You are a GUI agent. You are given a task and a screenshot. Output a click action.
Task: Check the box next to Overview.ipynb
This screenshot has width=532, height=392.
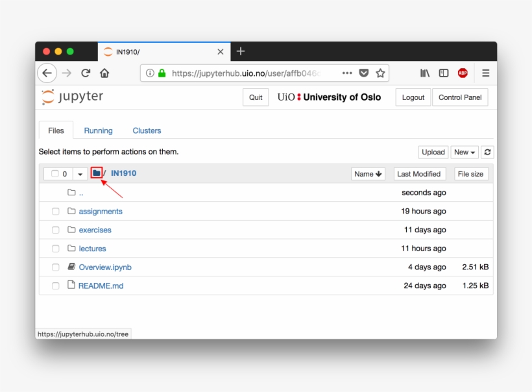pos(55,267)
